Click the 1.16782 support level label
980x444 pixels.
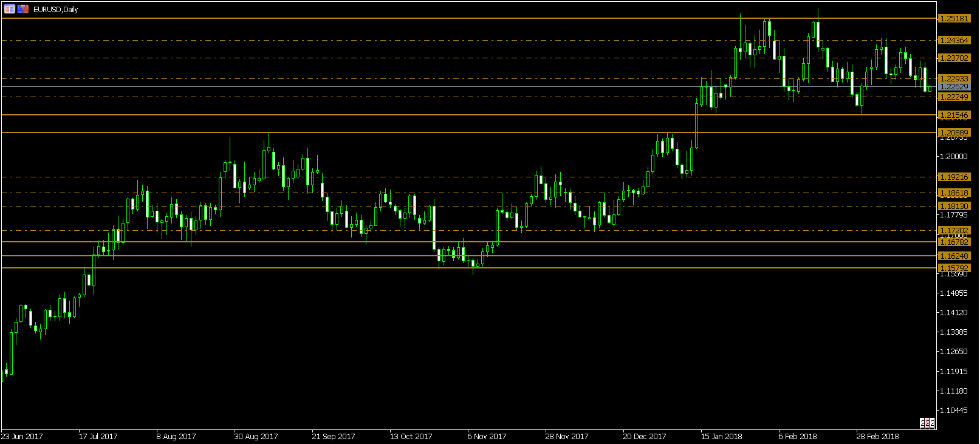954,242
